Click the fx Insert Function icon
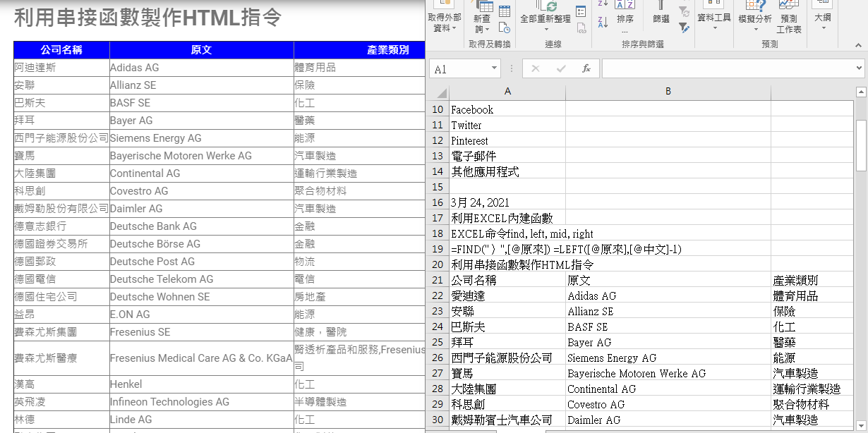Screen dimensions: 868x433 [586, 68]
